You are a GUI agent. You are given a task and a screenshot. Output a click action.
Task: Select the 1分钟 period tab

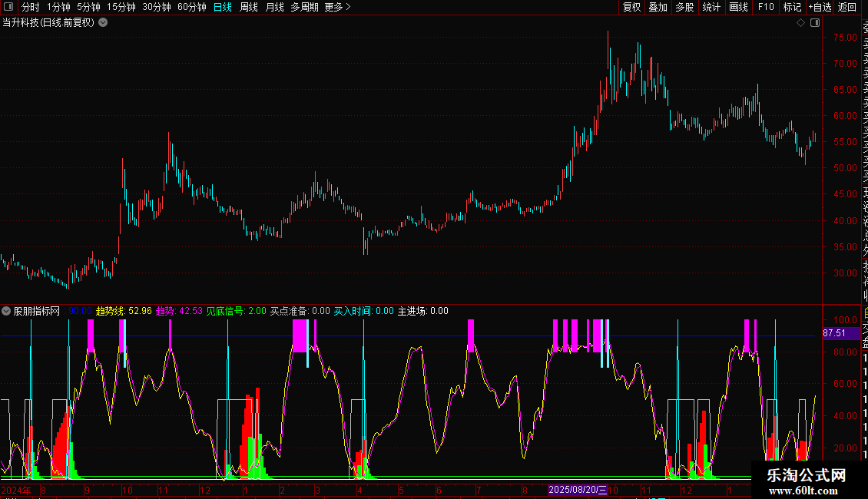point(58,7)
